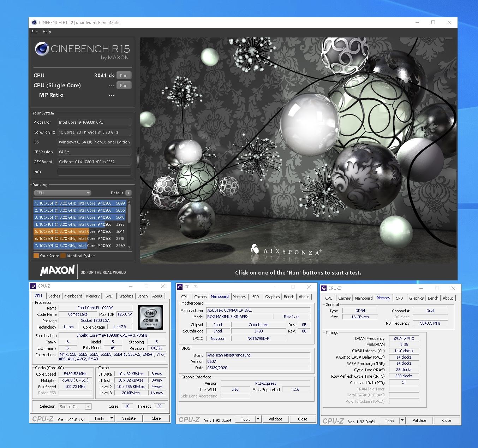The height and width of the screenshot is (448, 478).
Task: Open Graphics tab in left CPU-Z window
Action: pyautogui.click(x=126, y=296)
